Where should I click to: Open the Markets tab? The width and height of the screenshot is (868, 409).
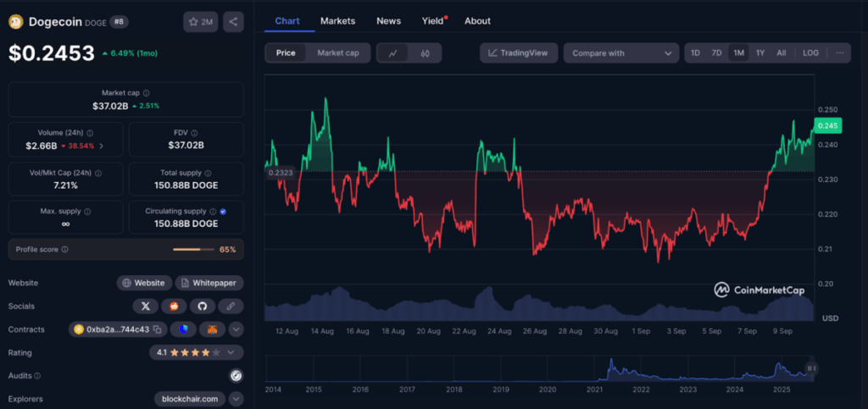pyautogui.click(x=337, y=21)
